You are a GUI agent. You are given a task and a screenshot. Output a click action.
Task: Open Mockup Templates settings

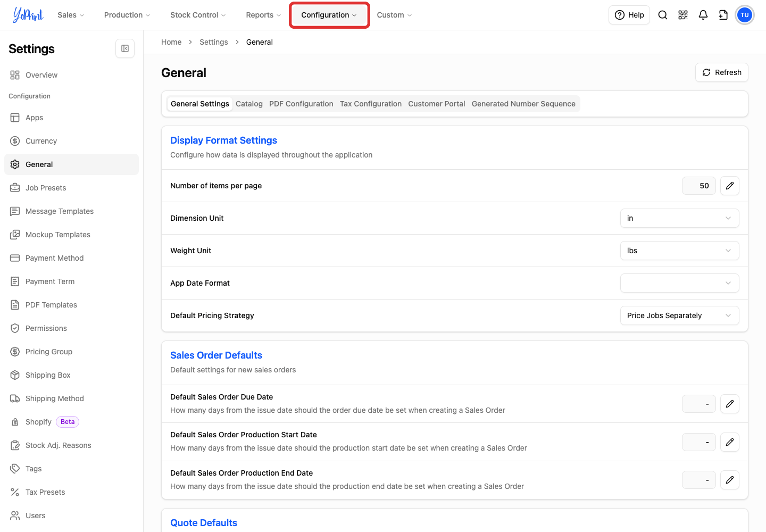(71, 235)
